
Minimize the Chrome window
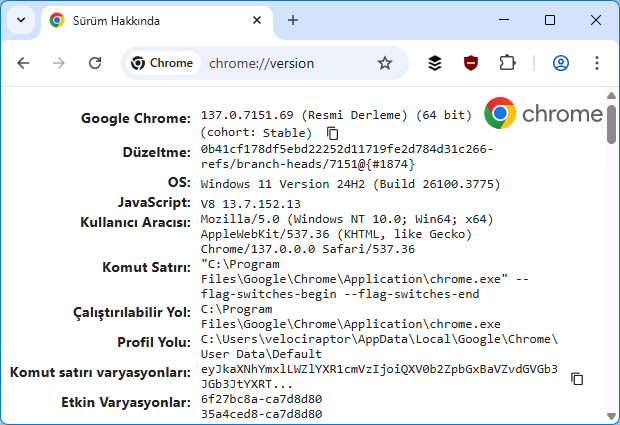[x=504, y=20]
